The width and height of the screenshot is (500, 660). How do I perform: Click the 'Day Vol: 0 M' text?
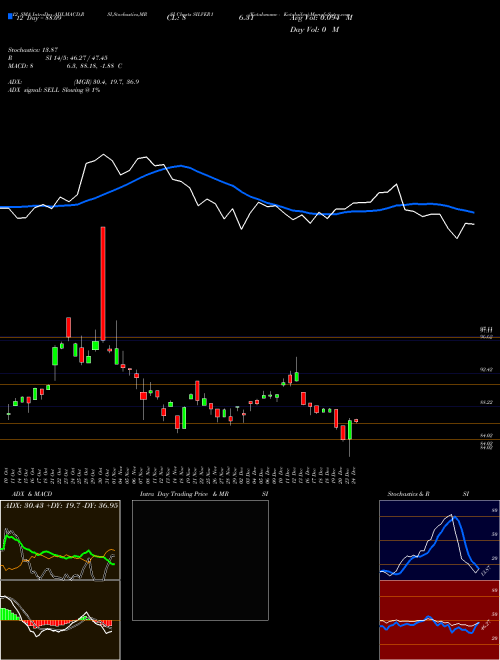[x=314, y=30]
